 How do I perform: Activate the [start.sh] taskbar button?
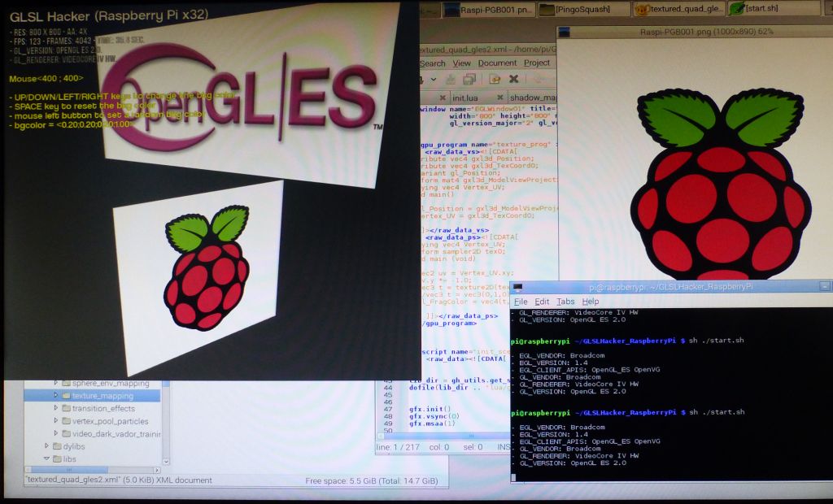coord(774,8)
